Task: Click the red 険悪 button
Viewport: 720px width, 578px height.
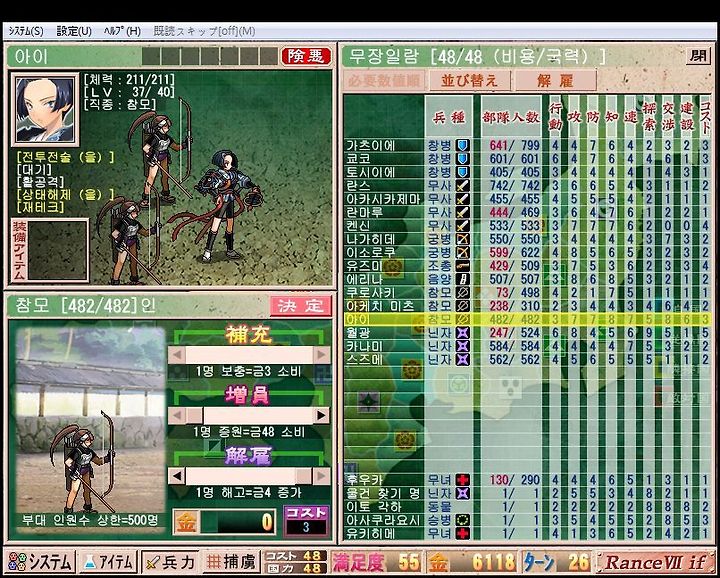Action: [306, 56]
